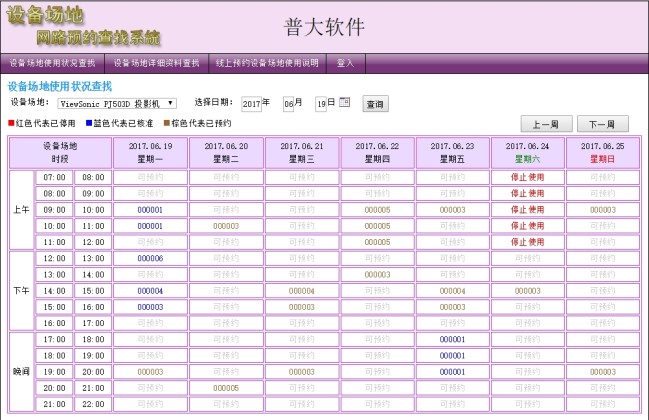The width and height of the screenshot is (649, 420).
Task: Open the 设备场地 ViewSonic PJ503D dropdown
Action: pyautogui.click(x=117, y=103)
